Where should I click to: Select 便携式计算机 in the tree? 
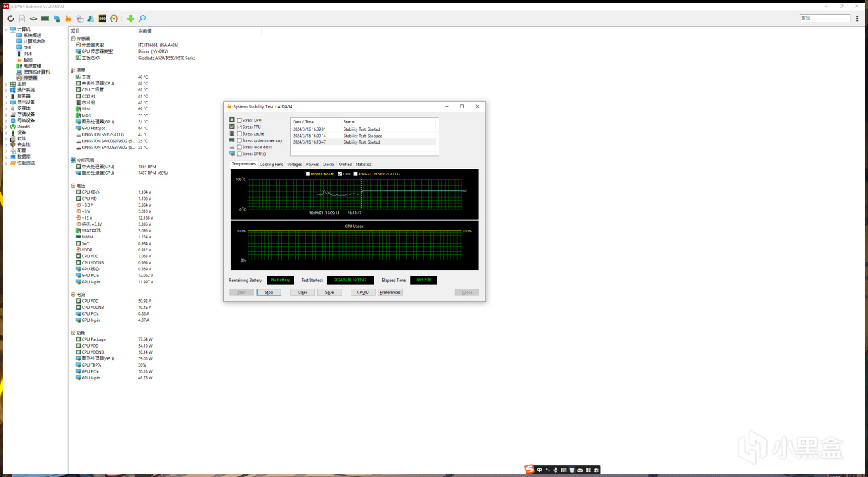click(37, 72)
